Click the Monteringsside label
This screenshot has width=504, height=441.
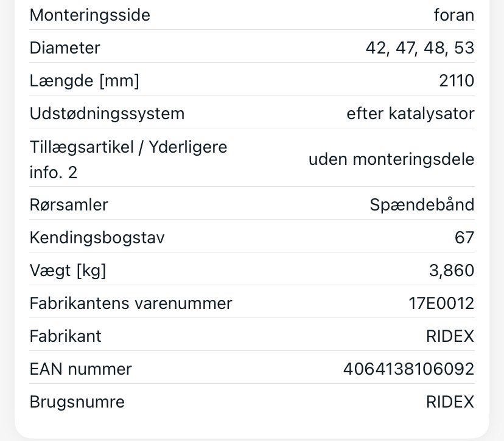pos(89,15)
